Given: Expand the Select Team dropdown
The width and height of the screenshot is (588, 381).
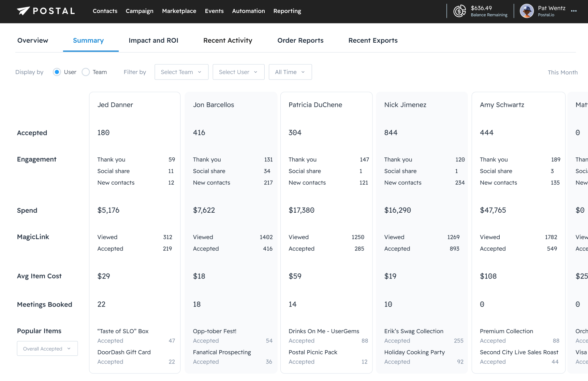Looking at the screenshot, I should tap(181, 72).
